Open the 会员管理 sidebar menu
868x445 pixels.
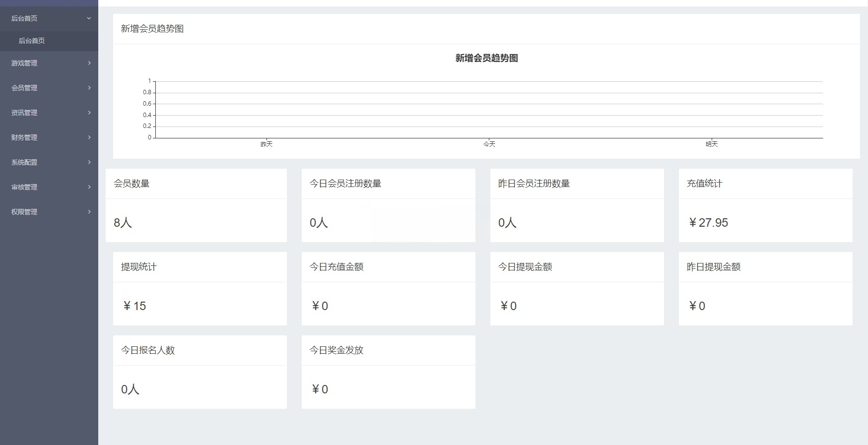24,88
